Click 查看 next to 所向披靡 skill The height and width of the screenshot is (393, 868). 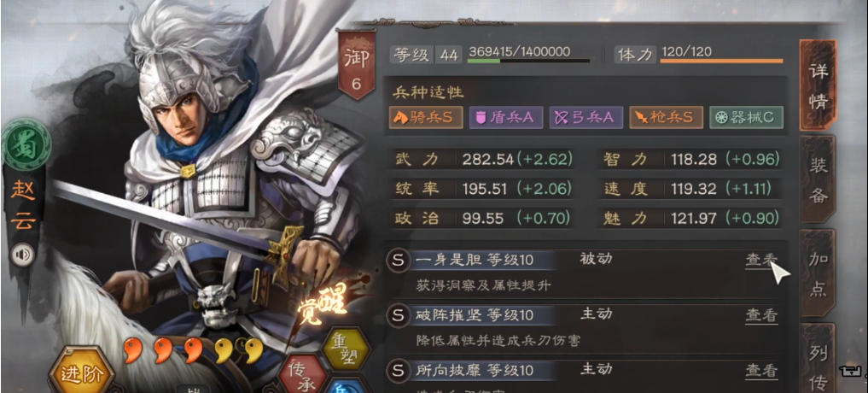[761, 370]
